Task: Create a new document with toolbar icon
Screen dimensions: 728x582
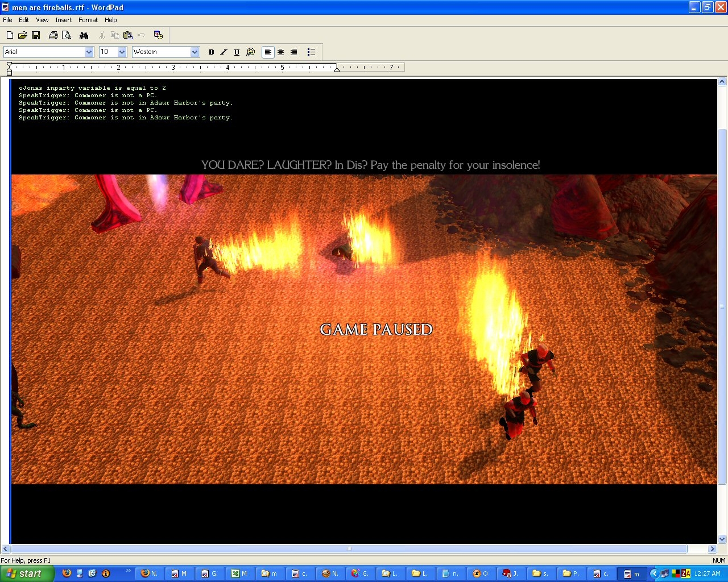Action: click(10, 35)
